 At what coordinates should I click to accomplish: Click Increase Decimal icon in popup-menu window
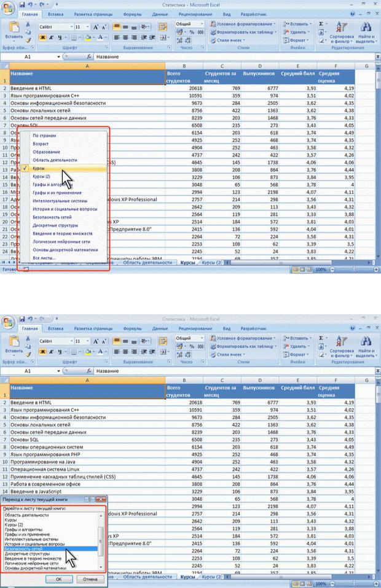[x=179, y=40]
